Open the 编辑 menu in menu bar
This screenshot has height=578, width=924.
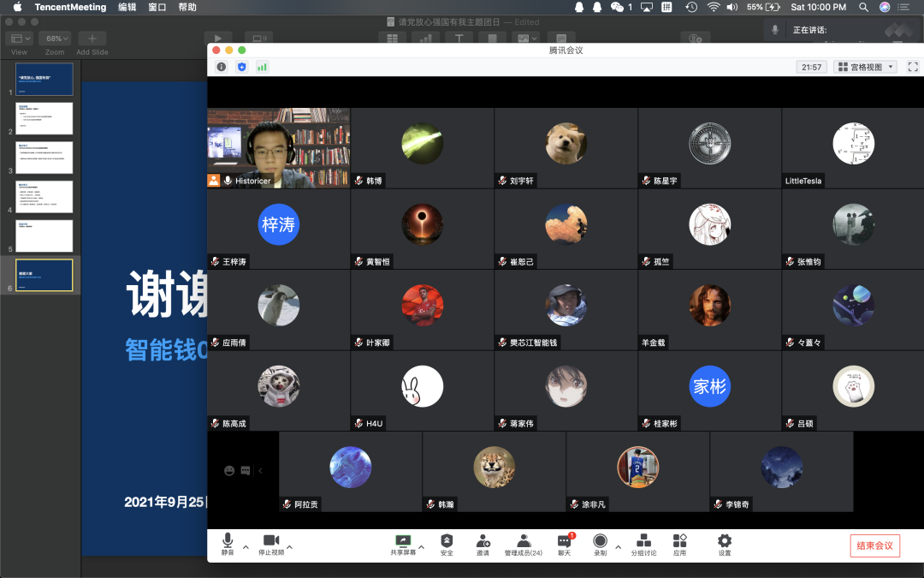(x=127, y=7)
